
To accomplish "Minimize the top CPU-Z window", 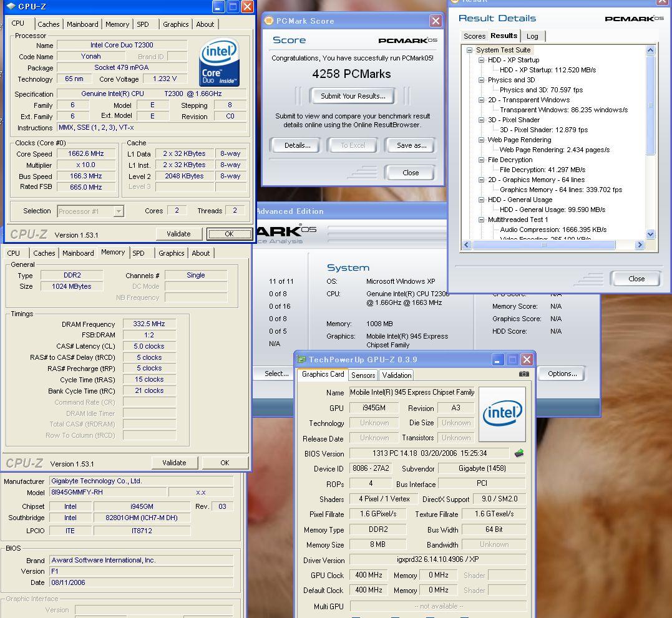I will (218, 6).
